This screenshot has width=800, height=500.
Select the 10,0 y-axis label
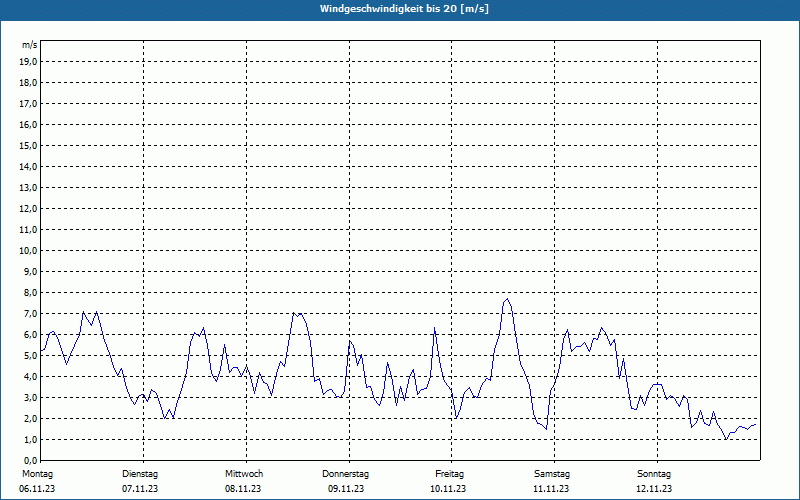29,250
